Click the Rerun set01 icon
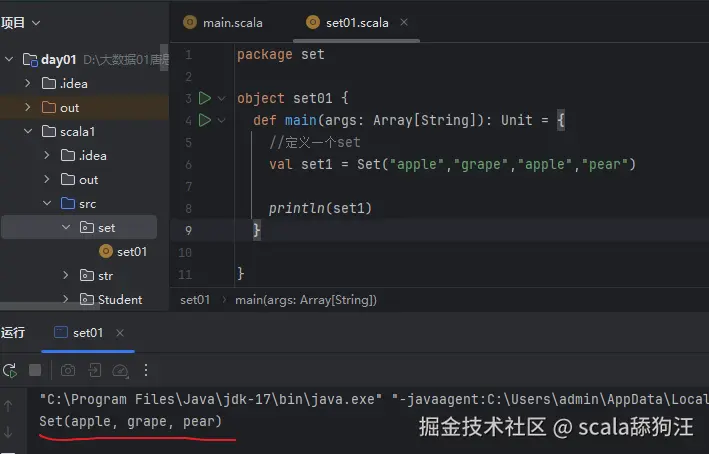The image size is (709, 454). [10, 371]
